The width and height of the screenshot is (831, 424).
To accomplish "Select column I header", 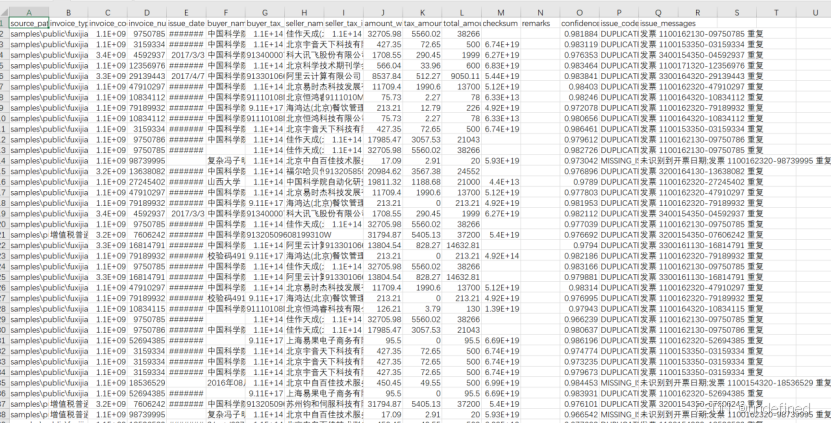I will point(343,13).
